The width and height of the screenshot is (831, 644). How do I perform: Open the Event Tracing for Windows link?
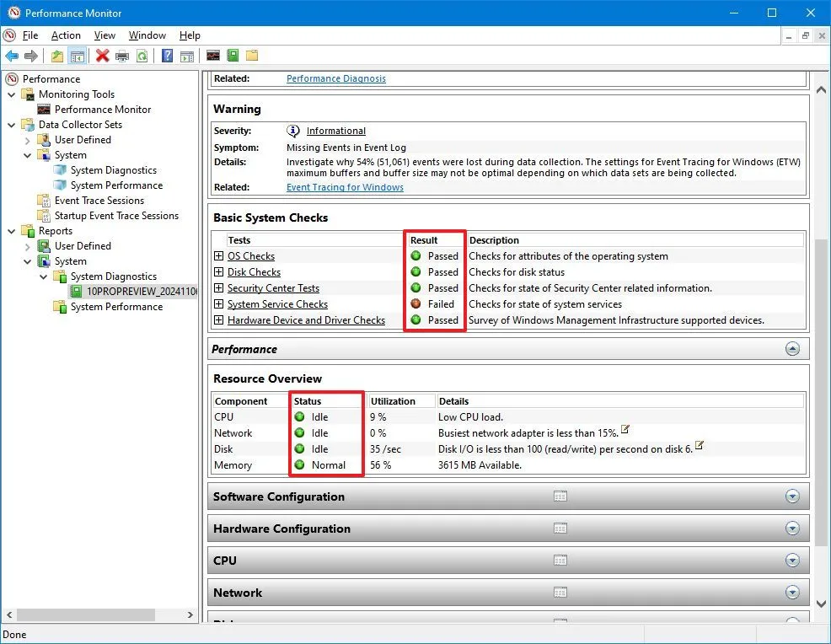click(345, 187)
